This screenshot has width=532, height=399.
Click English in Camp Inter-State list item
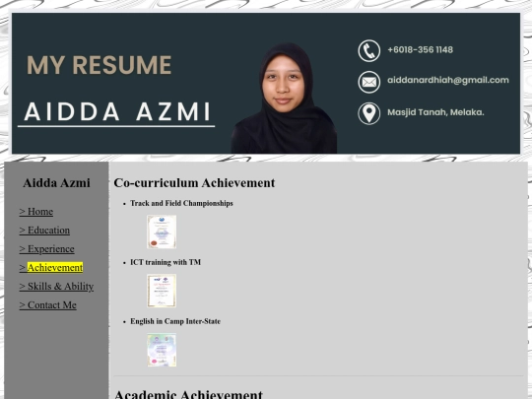pos(175,321)
